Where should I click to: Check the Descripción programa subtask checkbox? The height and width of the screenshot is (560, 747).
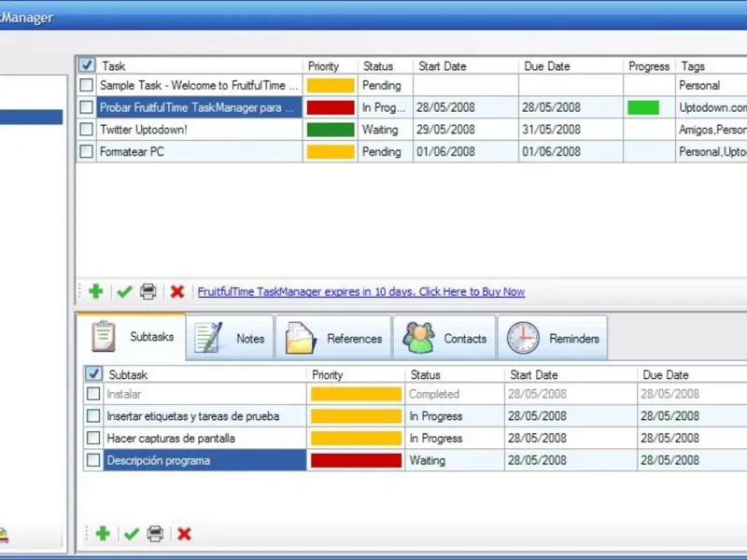click(93, 460)
